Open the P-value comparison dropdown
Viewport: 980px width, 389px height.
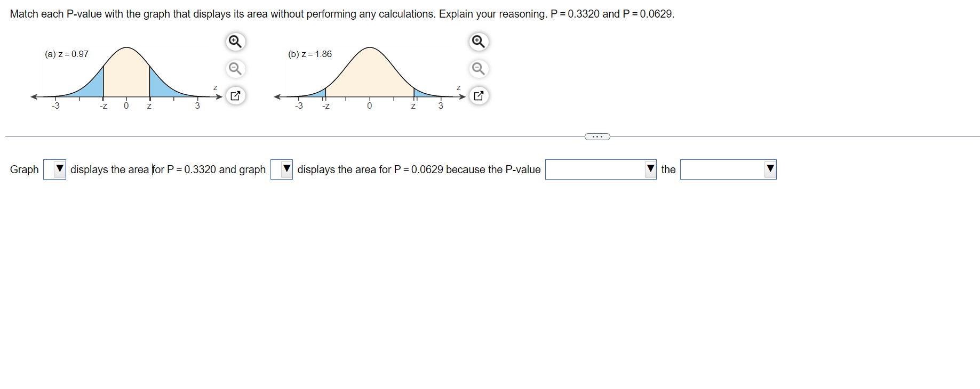pos(601,169)
